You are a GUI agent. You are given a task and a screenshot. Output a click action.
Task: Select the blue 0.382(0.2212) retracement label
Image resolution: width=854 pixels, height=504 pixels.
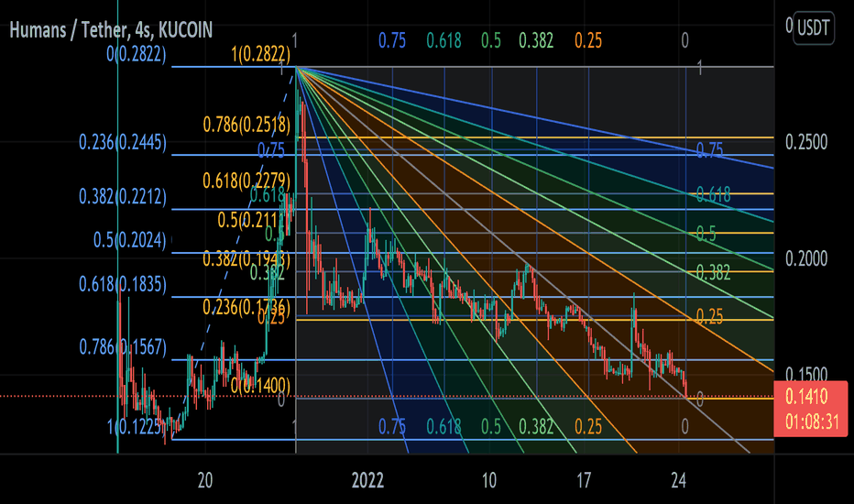coord(123,196)
